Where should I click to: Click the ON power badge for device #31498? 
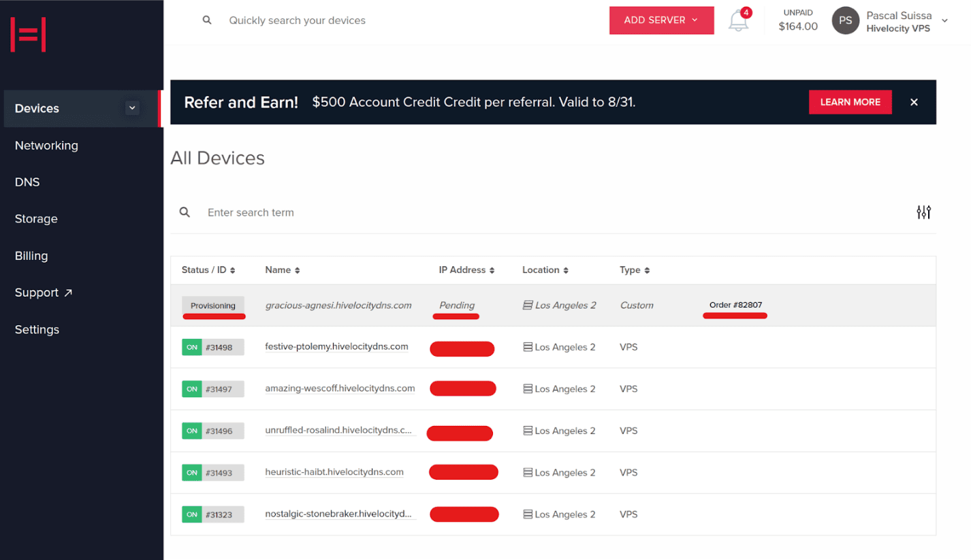(x=192, y=347)
